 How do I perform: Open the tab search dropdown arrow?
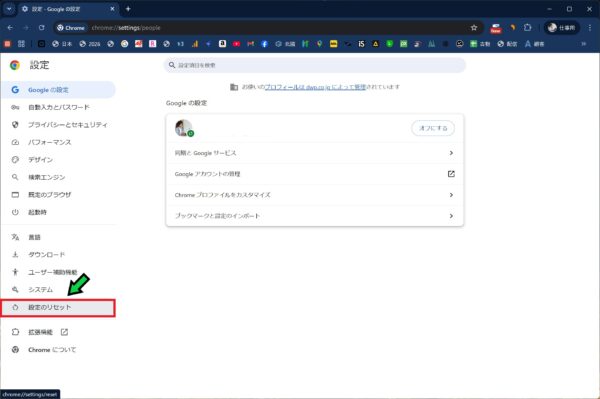pos(9,8)
